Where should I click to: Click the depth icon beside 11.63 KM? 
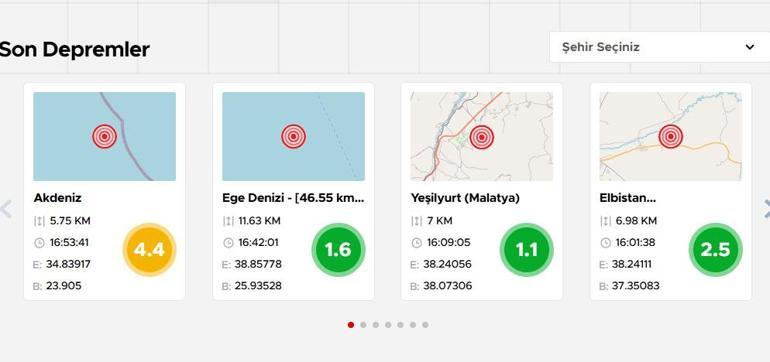[x=228, y=221]
